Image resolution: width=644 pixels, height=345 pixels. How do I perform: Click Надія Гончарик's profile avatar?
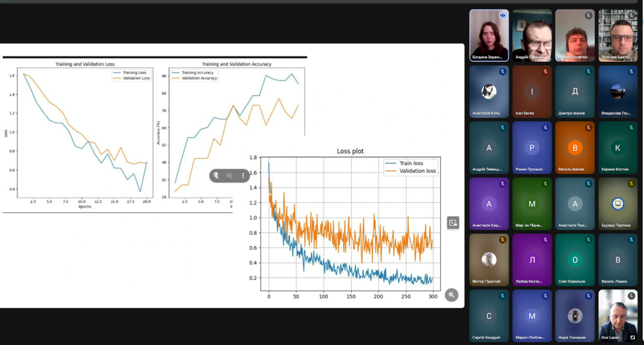point(575,316)
